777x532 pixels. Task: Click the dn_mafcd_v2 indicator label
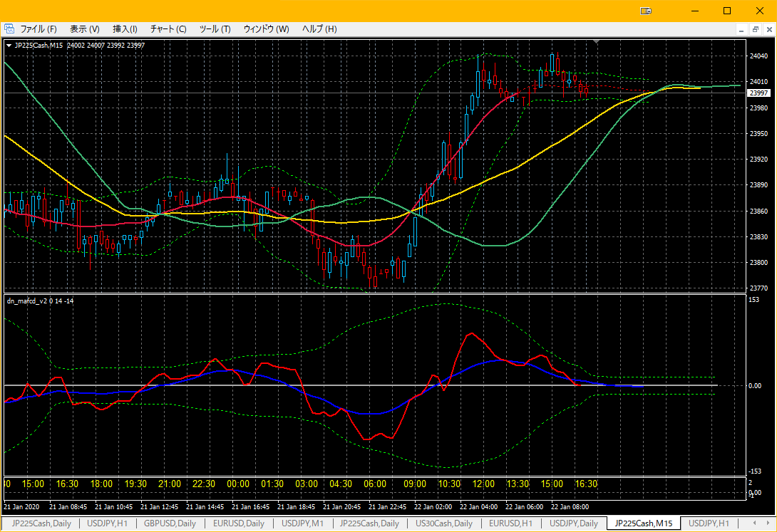pos(40,301)
